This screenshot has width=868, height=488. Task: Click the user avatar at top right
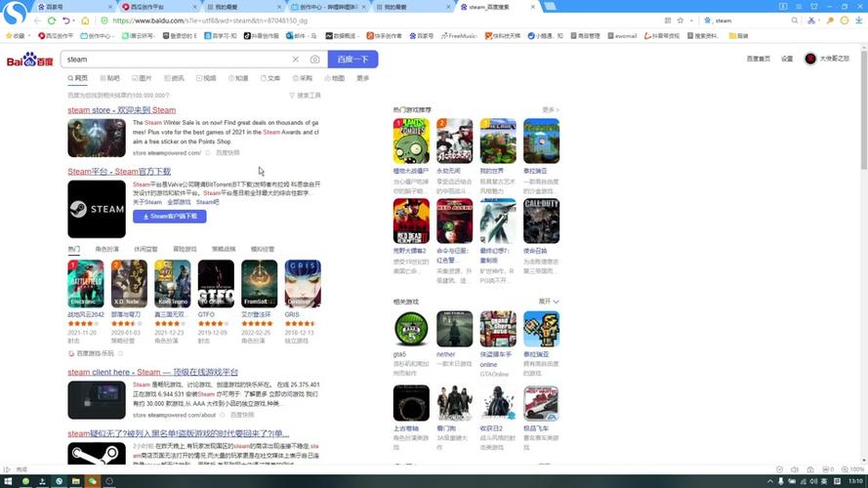[x=810, y=59]
